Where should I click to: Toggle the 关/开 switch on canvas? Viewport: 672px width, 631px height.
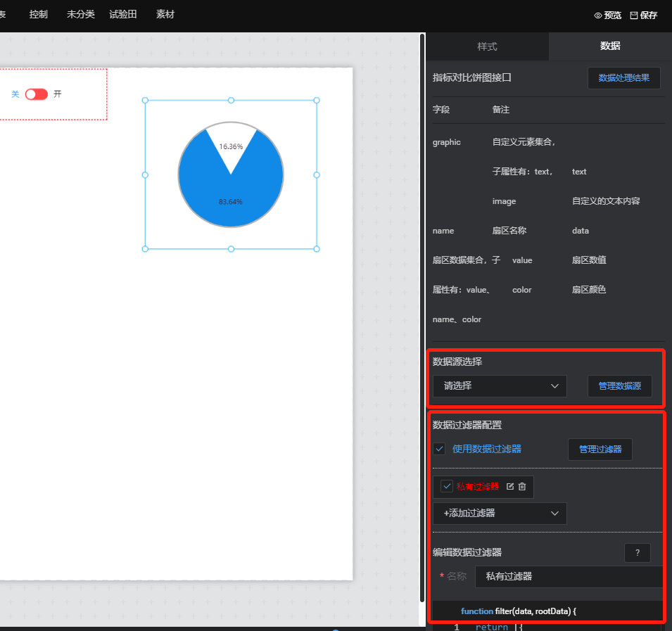point(36,94)
